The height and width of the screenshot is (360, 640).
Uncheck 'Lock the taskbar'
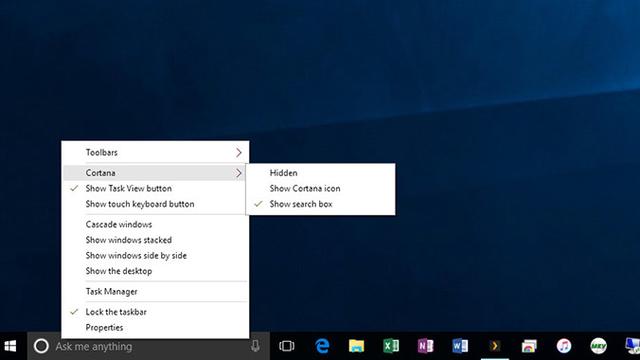(x=155, y=312)
